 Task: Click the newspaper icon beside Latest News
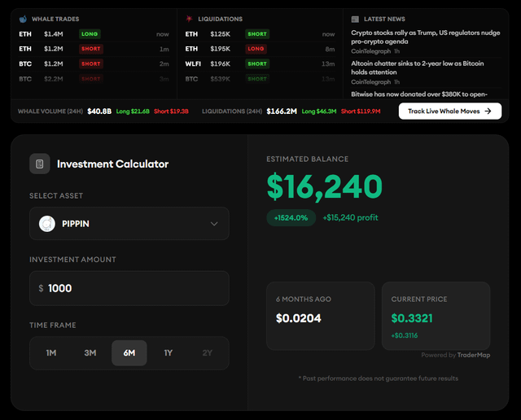355,20
